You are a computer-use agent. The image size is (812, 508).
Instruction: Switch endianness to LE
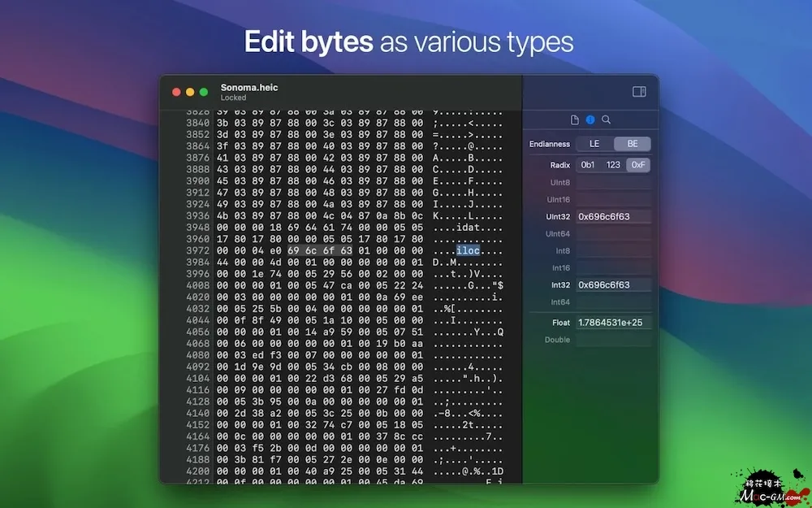click(x=594, y=144)
